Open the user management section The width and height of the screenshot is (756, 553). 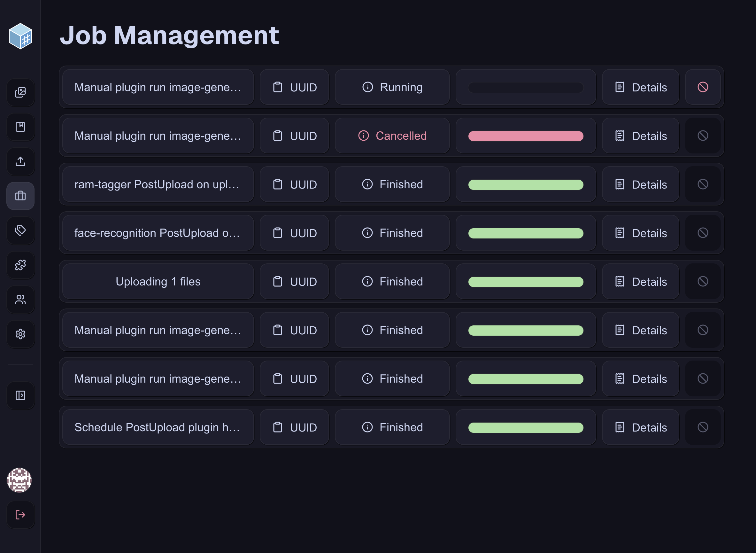(x=20, y=300)
